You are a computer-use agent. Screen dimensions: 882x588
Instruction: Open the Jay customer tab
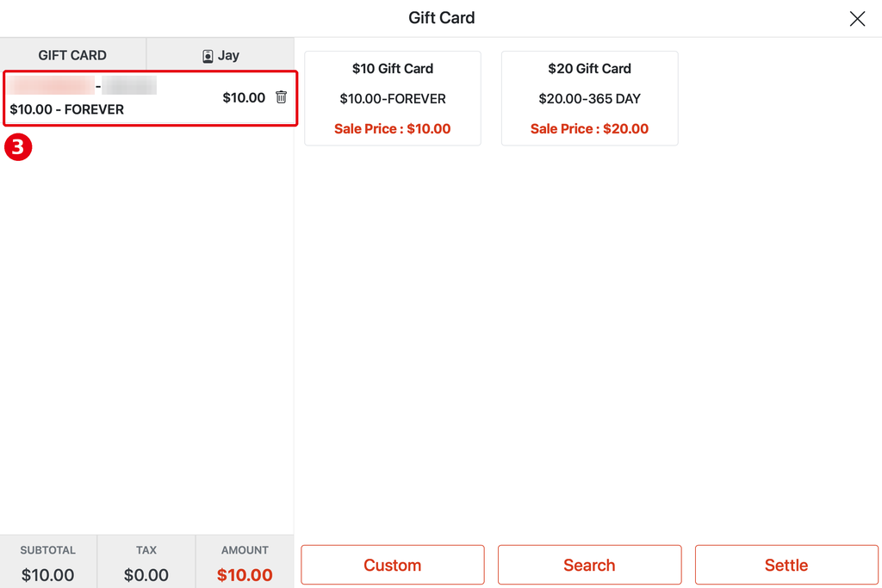click(220, 55)
